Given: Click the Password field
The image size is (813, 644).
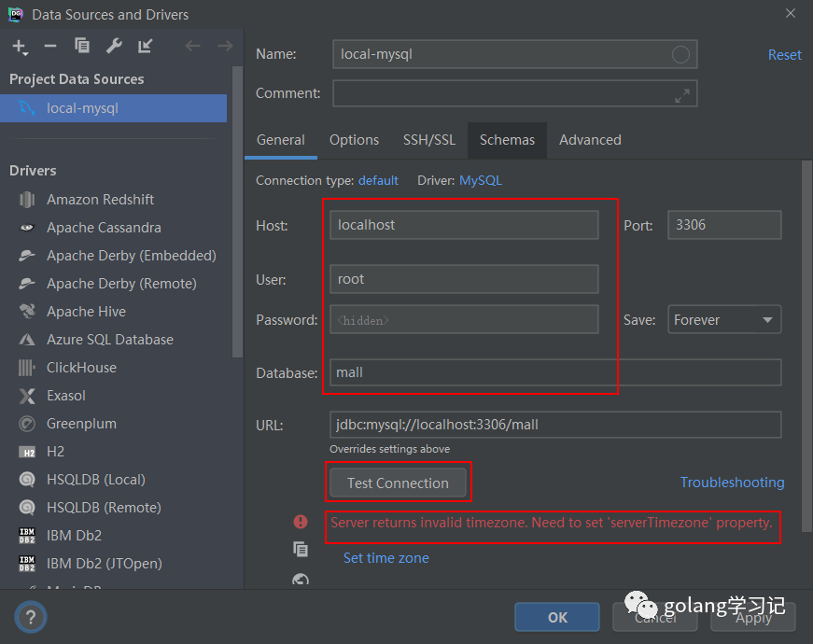Looking at the screenshot, I should [464, 319].
